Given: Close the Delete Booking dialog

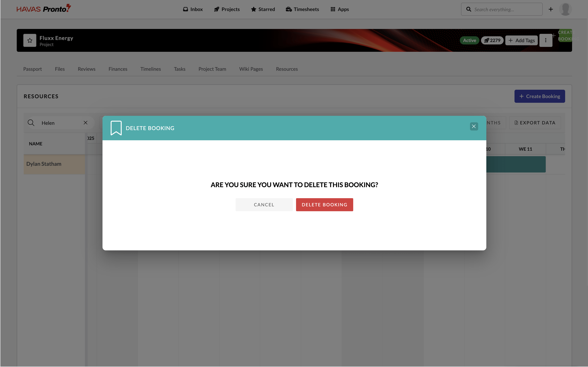Looking at the screenshot, I should 473,126.
